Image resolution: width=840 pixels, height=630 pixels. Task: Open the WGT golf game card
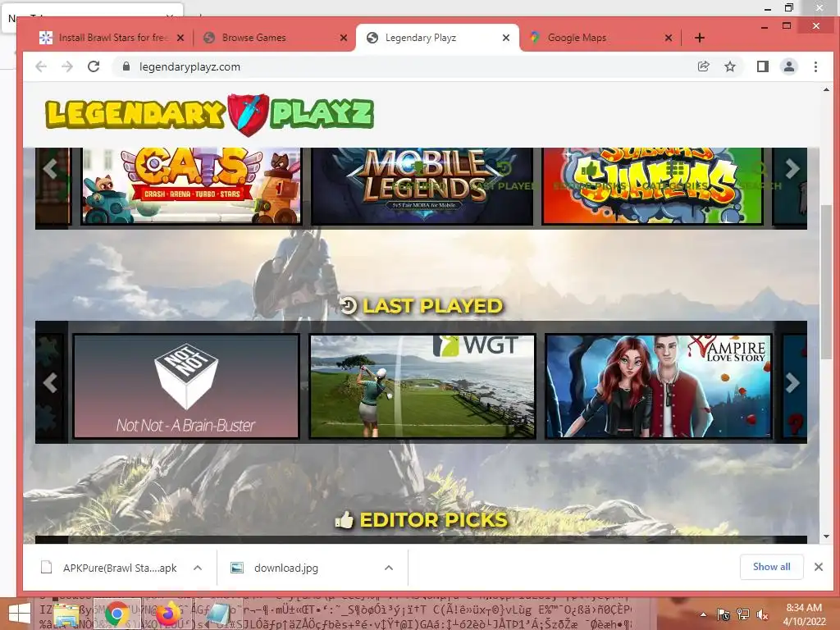(x=422, y=386)
